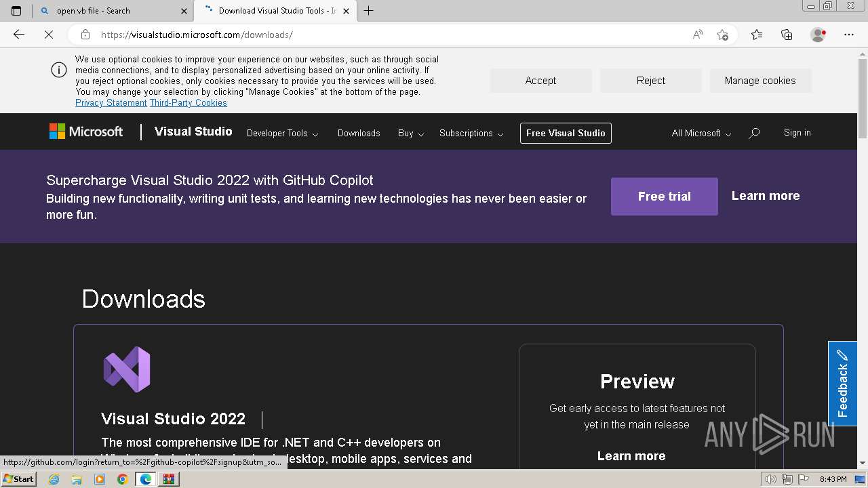
Task: Open the Privacy Statement link
Action: click(111, 103)
